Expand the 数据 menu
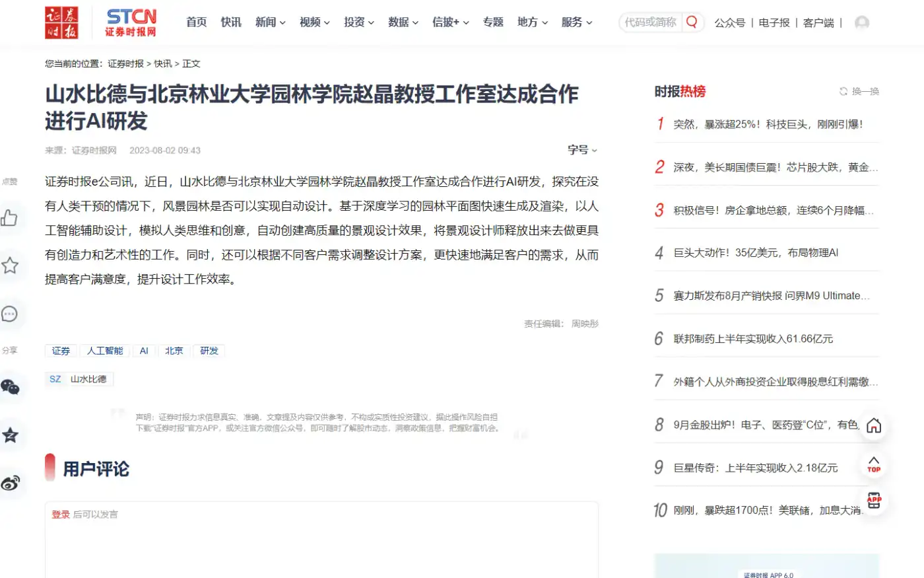The height and width of the screenshot is (578, 924). (403, 22)
